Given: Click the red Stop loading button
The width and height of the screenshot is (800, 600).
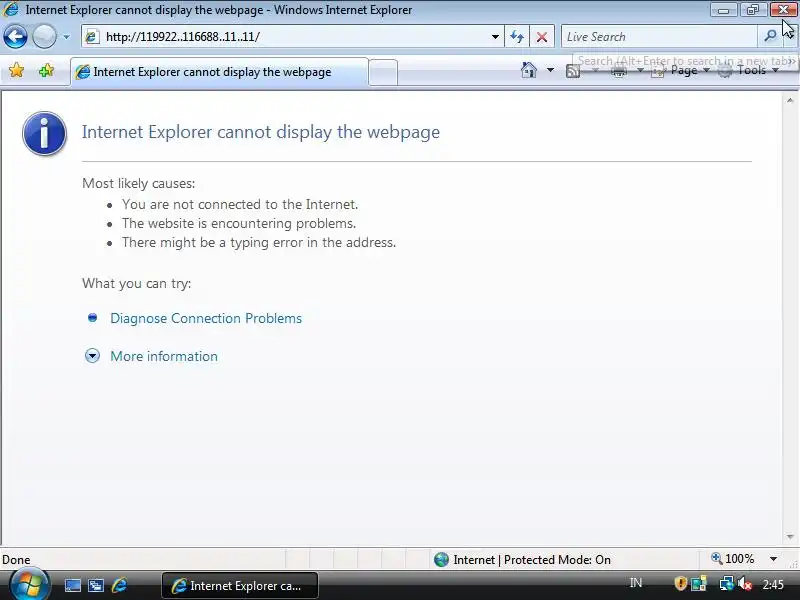Looking at the screenshot, I should (x=542, y=37).
